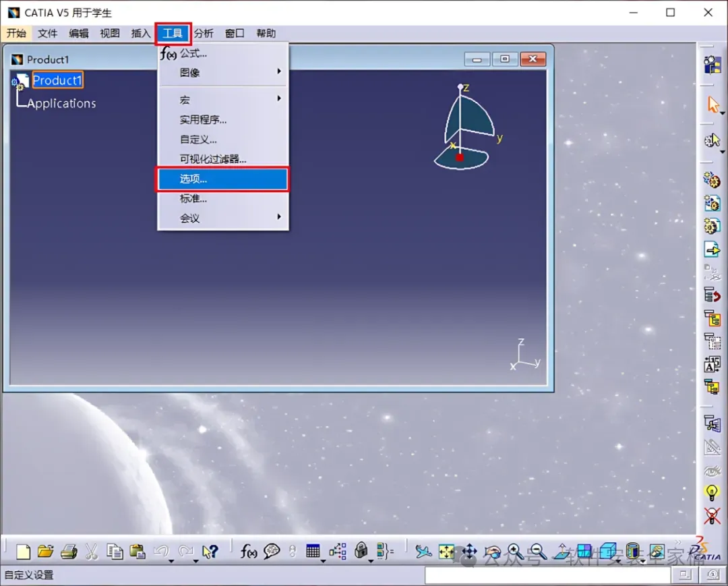728x586 pixels.
Task: Restore the Product1 document window
Action: click(505, 59)
